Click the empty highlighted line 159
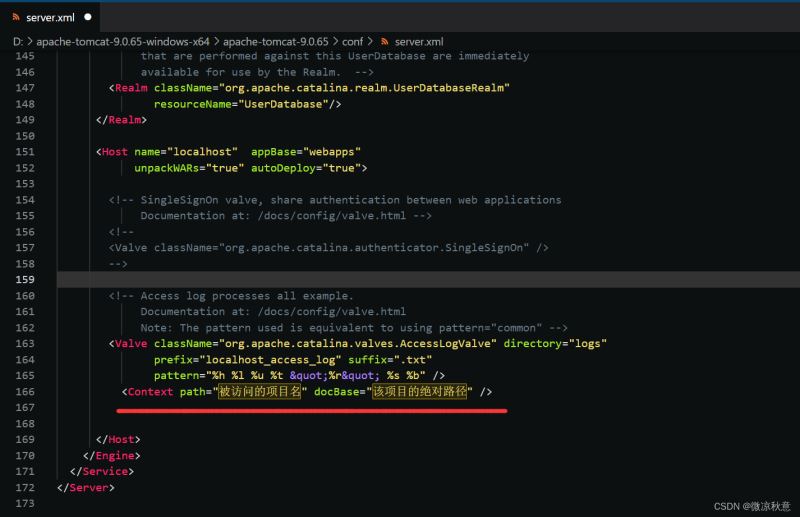The width and height of the screenshot is (800, 517). click(429, 280)
